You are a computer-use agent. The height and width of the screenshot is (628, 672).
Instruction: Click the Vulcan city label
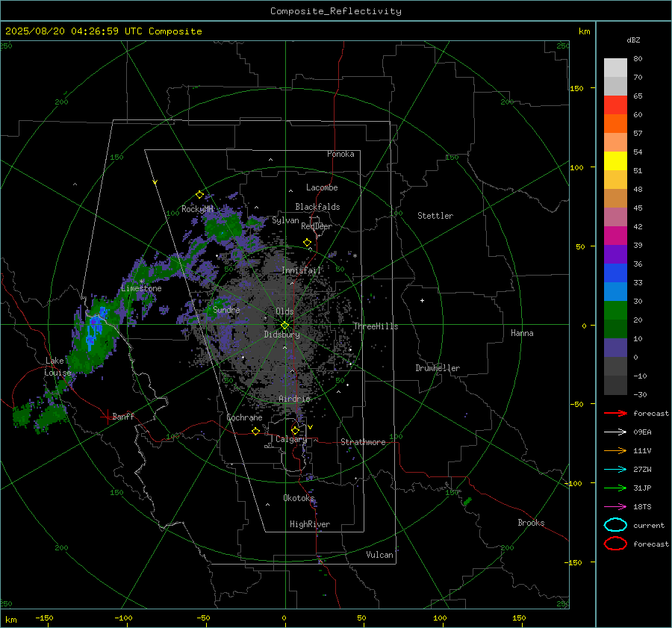(x=380, y=555)
